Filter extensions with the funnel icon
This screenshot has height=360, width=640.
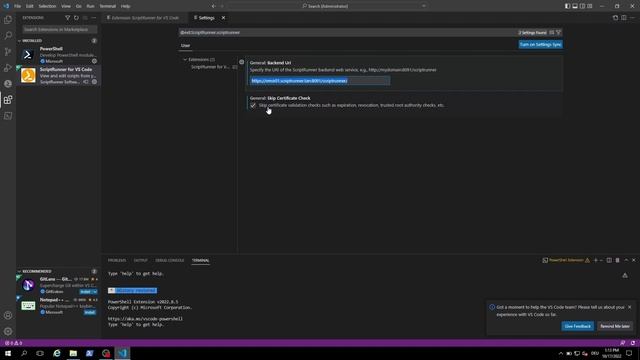click(x=68, y=18)
